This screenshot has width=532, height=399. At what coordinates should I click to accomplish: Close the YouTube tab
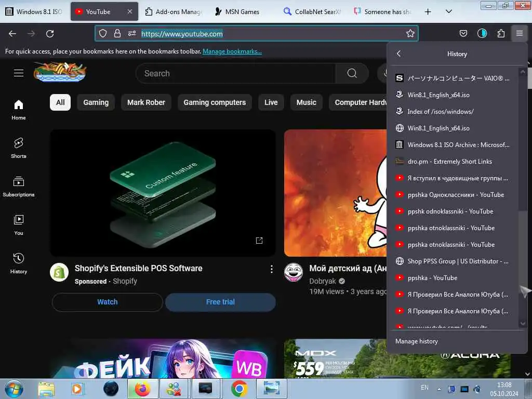[129, 11]
